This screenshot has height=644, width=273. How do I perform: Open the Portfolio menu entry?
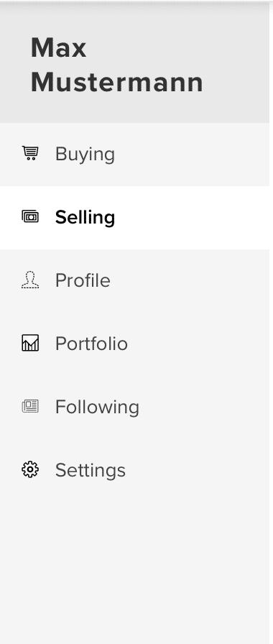tap(91, 344)
